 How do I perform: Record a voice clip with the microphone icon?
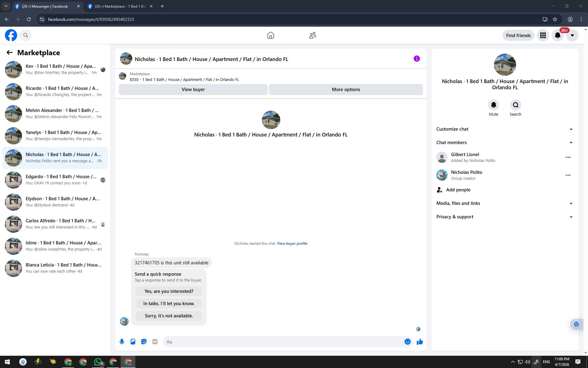pos(122,342)
